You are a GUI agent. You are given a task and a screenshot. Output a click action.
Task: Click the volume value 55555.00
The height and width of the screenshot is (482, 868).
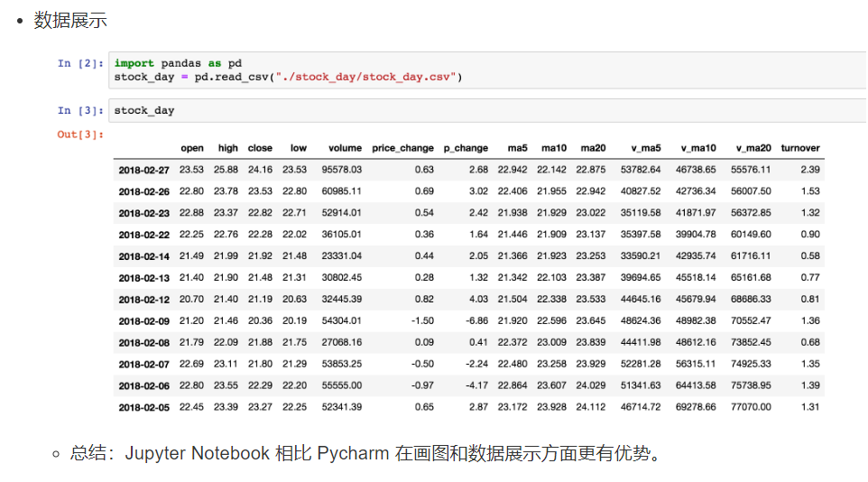click(x=342, y=385)
